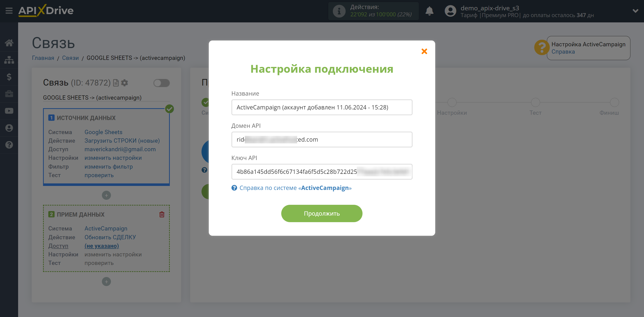The height and width of the screenshot is (317, 644).
Task: Click the Название input field
Action: pyautogui.click(x=322, y=107)
